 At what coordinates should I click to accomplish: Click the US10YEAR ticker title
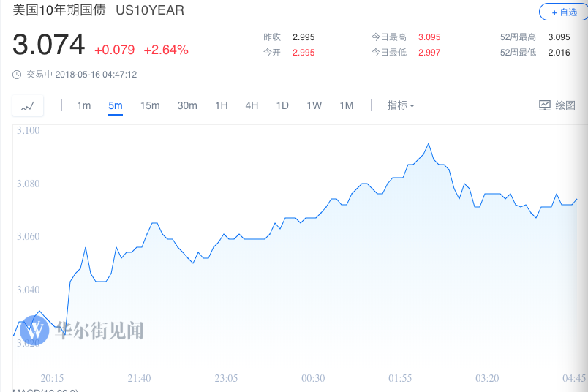coord(151,10)
